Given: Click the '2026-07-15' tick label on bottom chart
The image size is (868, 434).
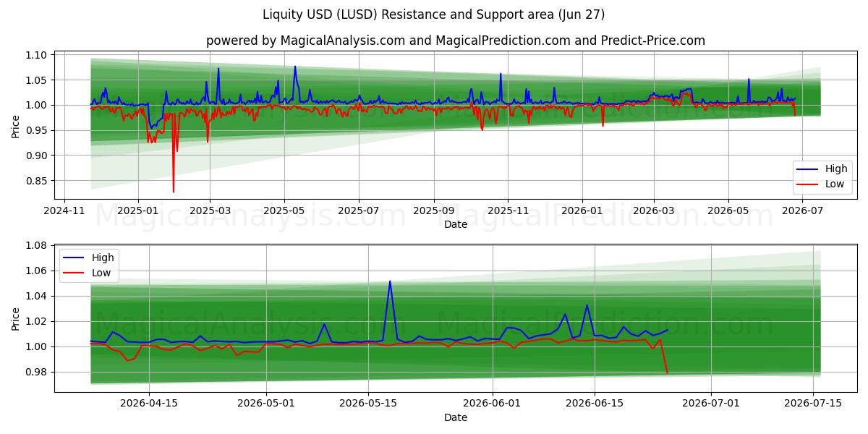Looking at the screenshot, I should tap(814, 403).
